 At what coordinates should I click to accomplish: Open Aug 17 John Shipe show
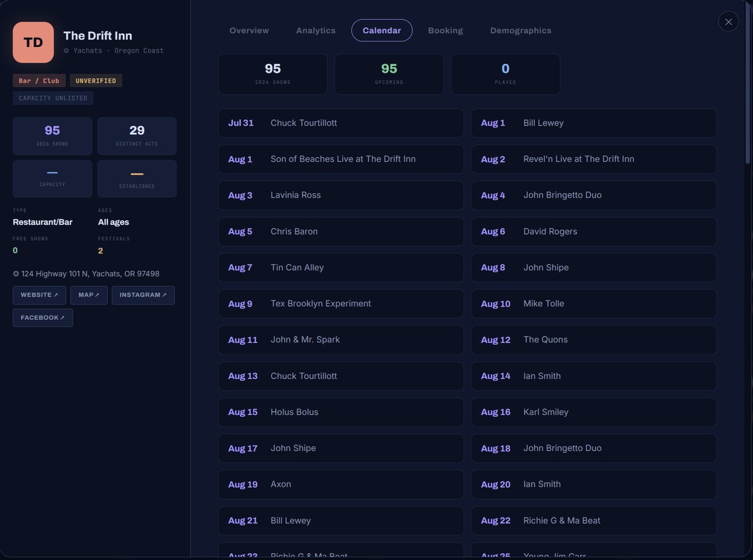[341, 448]
